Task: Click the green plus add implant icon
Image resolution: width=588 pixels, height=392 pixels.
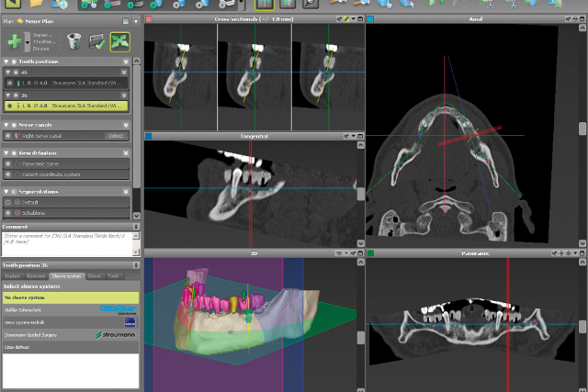Action: point(16,41)
